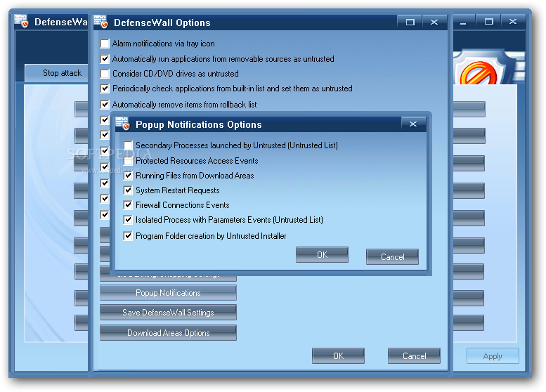Uncheck run applications from removable sources as untrusted
Screen dimensions: 546x392
(105, 59)
